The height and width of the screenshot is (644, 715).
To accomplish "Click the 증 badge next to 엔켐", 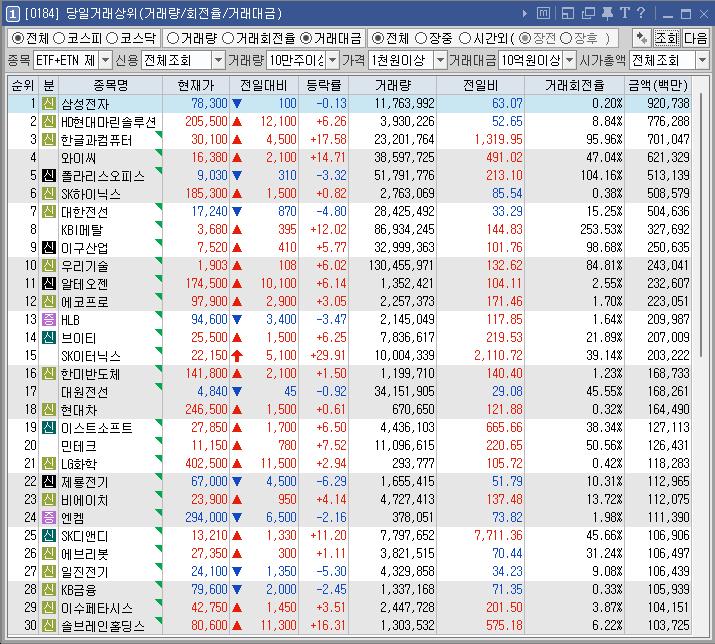I will (49, 517).
